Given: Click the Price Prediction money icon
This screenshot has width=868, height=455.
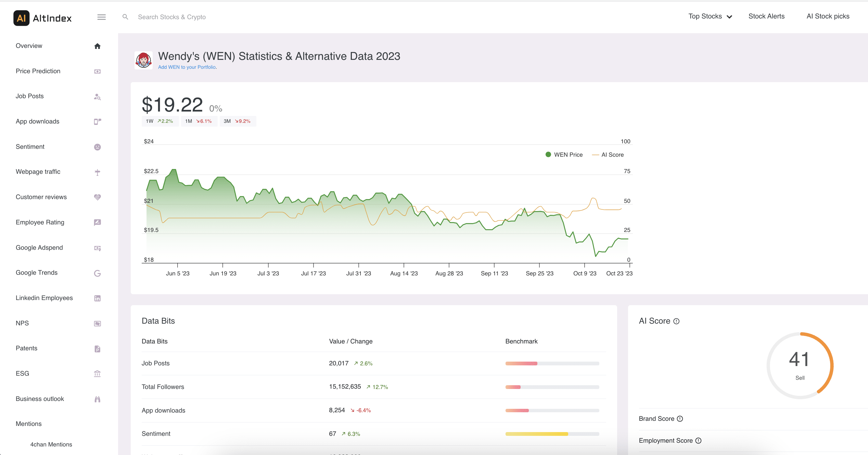Looking at the screenshot, I should coord(98,71).
